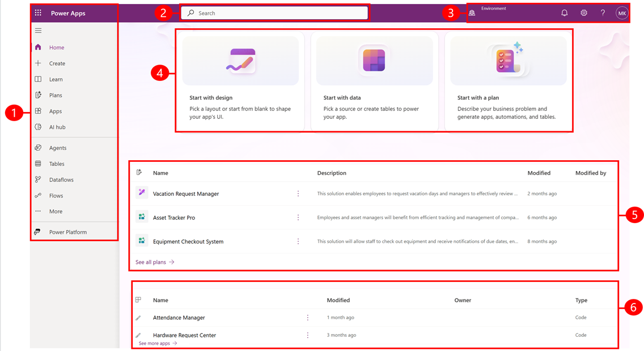
Task: Open the Equipment Checkout System plan
Action: tap(188, 242)
